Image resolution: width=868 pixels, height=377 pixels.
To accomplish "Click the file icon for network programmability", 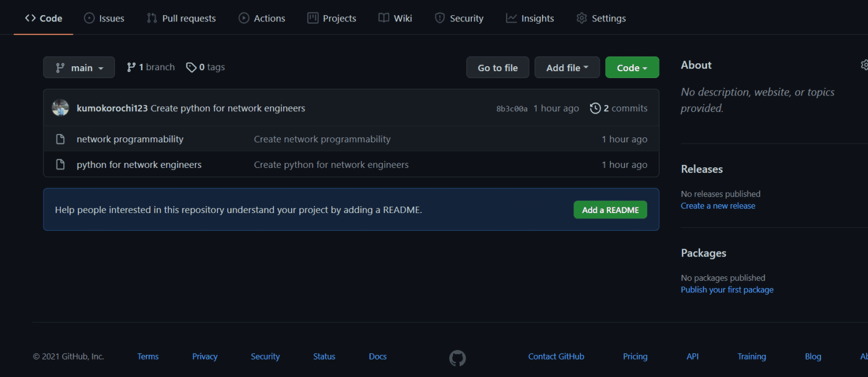I will 60,138.
